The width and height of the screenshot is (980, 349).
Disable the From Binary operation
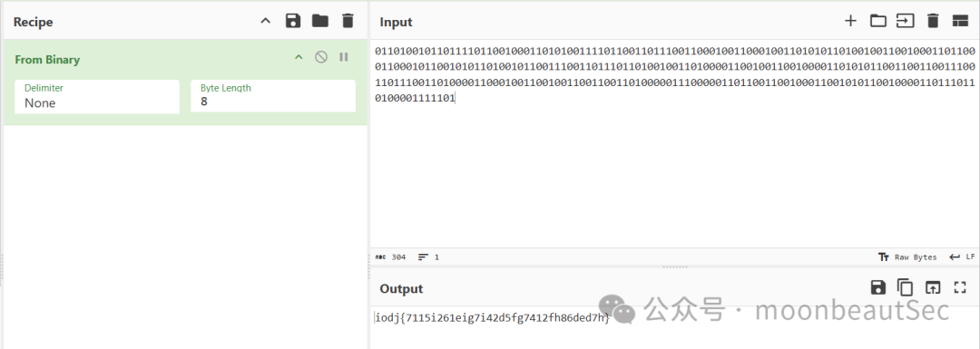pyautogui.click(x=320, y=57)
